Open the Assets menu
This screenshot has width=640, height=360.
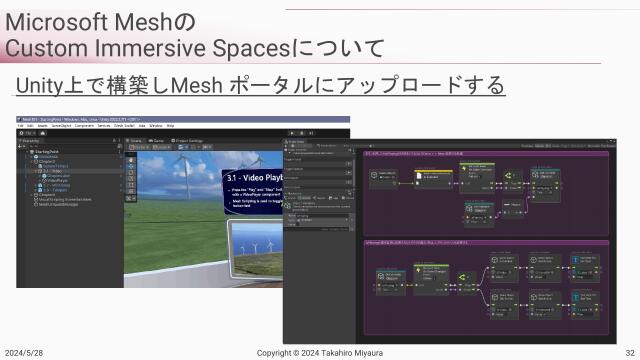pos(42,126)
